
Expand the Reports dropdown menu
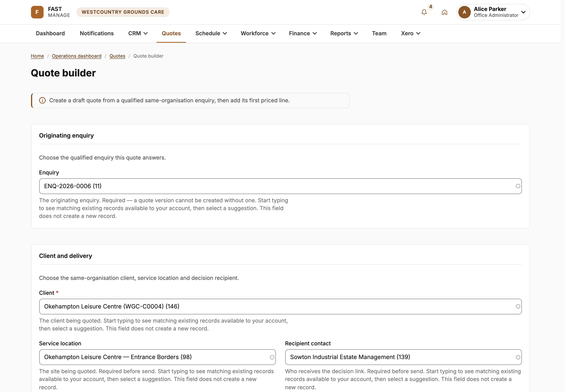[x=344, y=33]
